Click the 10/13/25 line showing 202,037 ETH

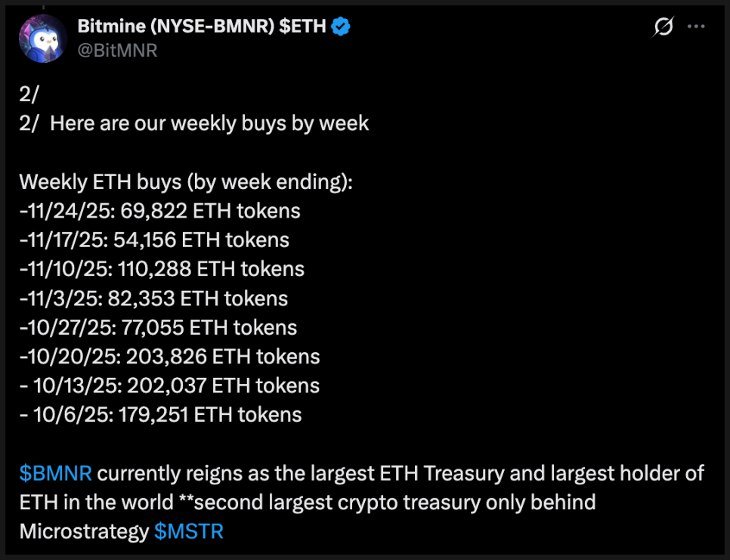click(169, 385)
